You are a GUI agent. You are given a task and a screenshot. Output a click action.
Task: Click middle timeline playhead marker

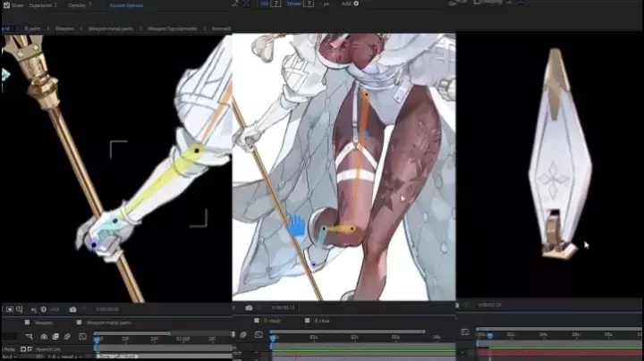click(273, 338)
